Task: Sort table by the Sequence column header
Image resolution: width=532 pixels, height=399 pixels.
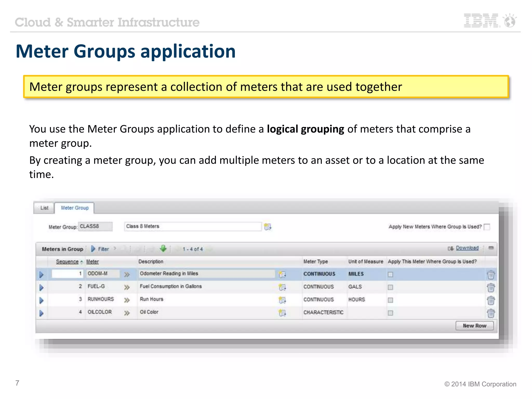Action: (x=67, y=262)
